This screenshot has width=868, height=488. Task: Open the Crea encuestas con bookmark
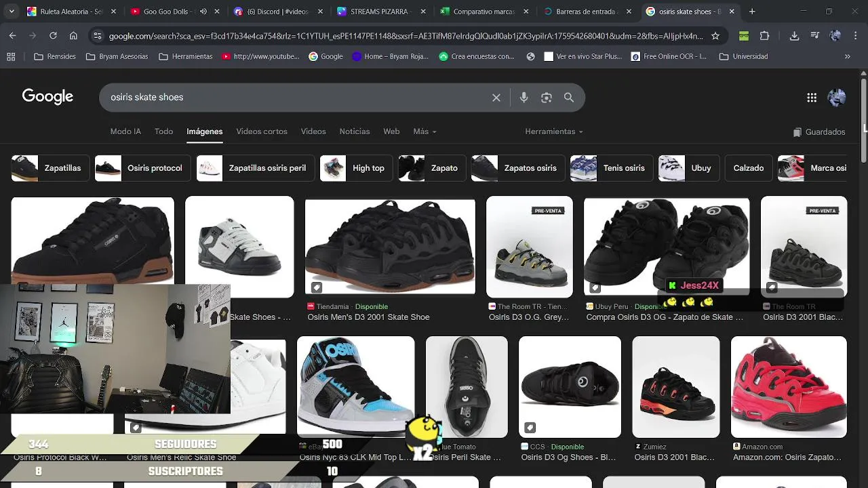tap(477, 56)
